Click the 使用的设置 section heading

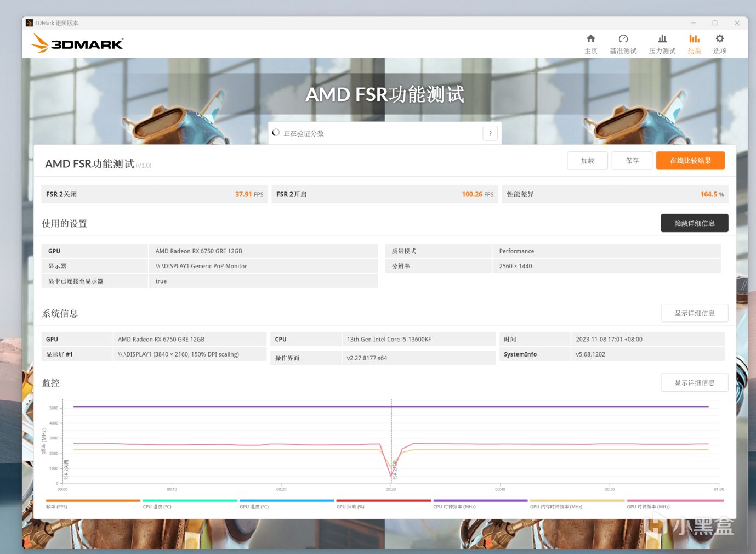tap(65, 223)
